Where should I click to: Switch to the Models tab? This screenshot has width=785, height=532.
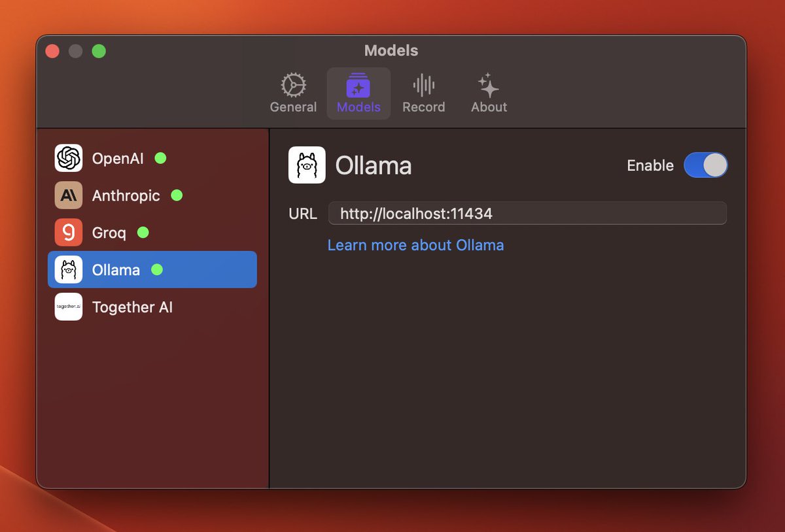358,93
